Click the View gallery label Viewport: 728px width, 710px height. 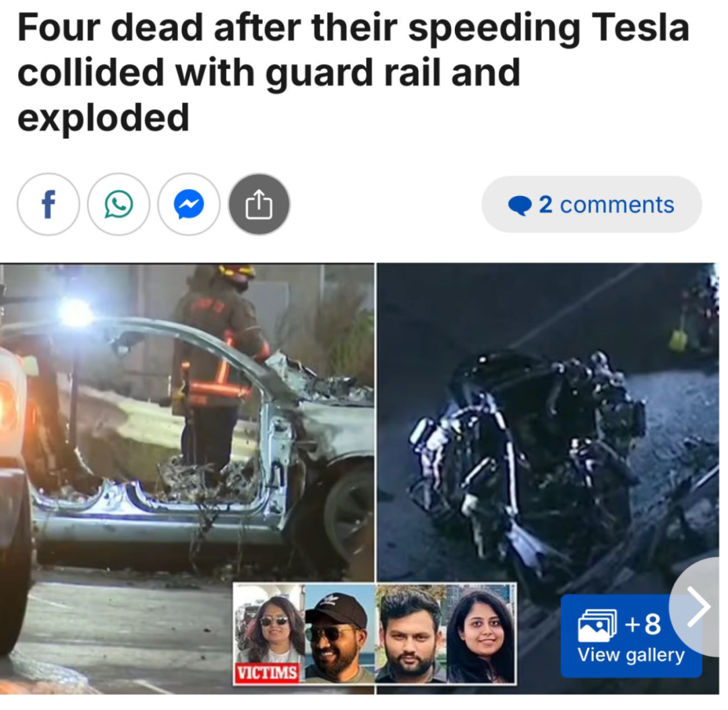[631, 655]
